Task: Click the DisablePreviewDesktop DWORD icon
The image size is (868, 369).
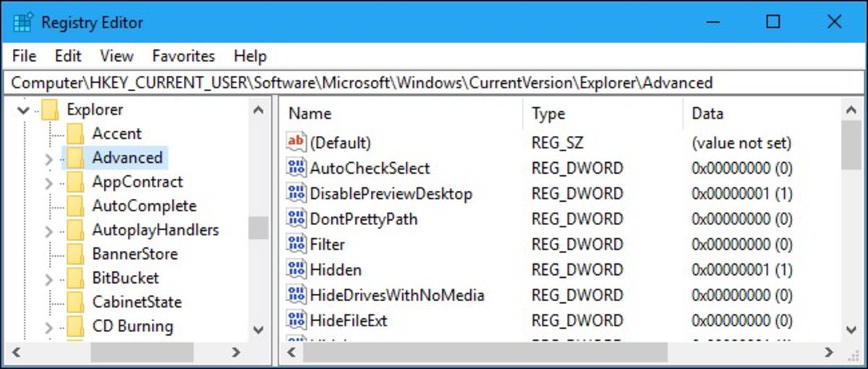Action: [297, 193]
